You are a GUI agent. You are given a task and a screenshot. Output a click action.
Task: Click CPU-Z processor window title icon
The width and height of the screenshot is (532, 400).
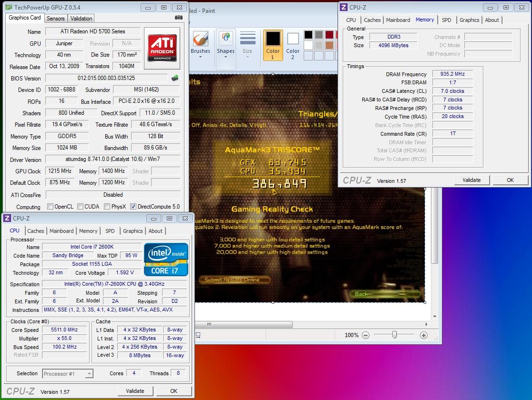[7, 218]
